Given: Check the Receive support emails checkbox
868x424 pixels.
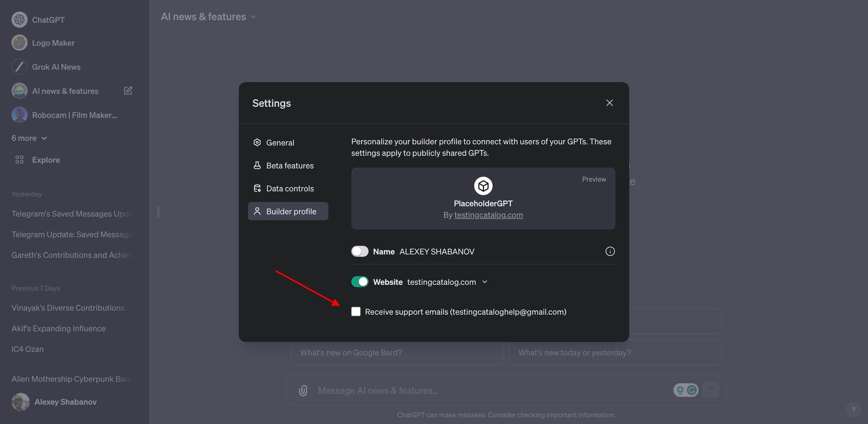Looking at the screenshot, I should [356, 312].
